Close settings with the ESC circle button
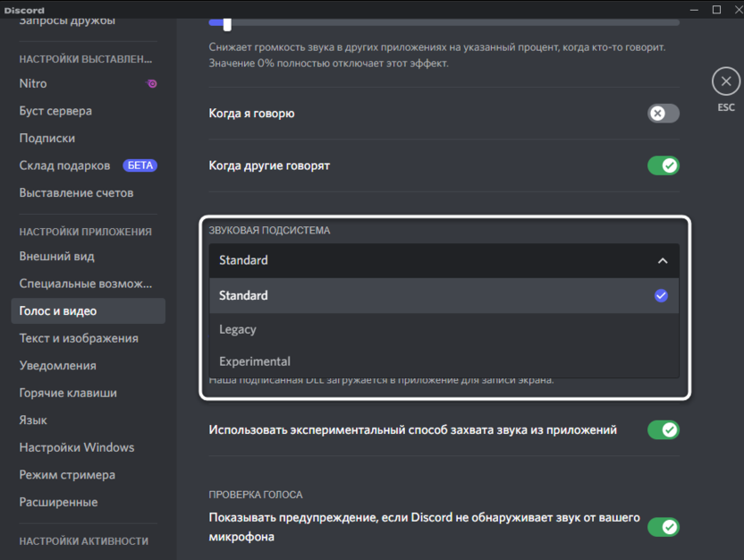Image resolution: width=744 pixels, height=560 pixels. click(x=725, y=81)
